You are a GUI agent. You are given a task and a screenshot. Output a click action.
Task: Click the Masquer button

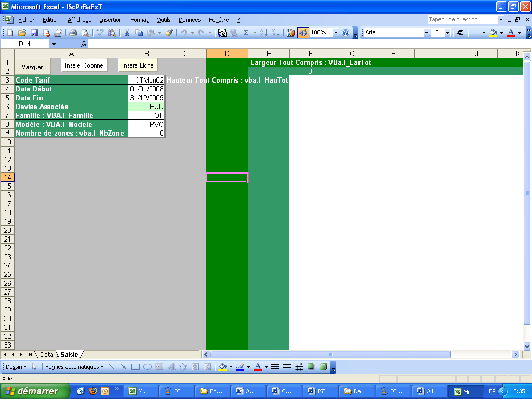tap(32, 66)
